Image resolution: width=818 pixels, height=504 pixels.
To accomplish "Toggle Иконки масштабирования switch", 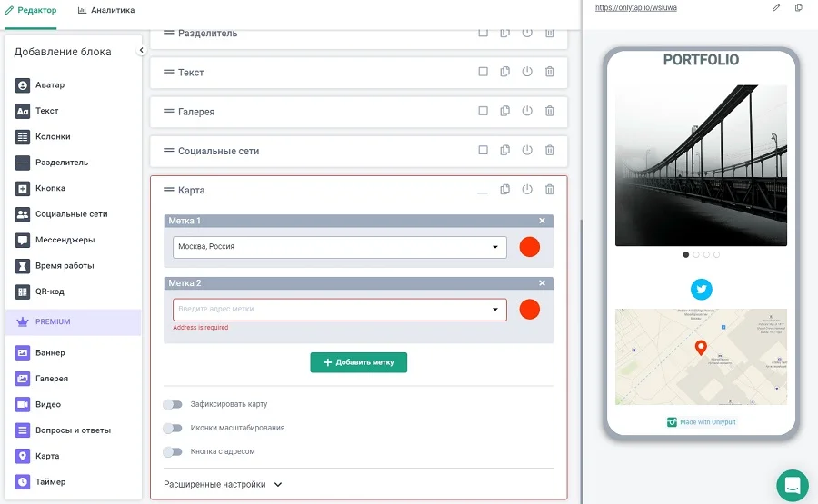I will pyautogui.click(x=172, y=428).
